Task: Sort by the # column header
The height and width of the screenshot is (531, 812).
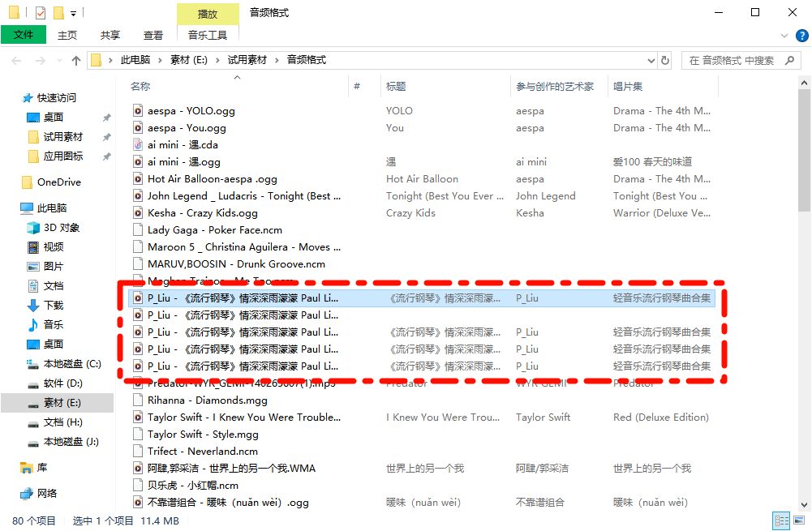Action: coord(357,87)
